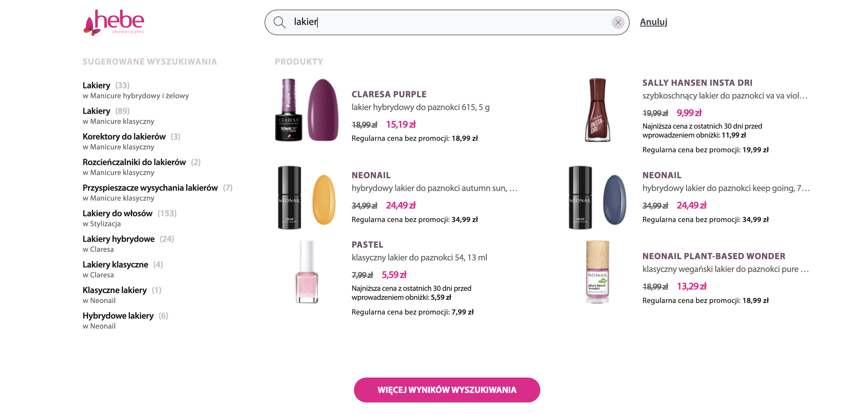The height and width of the screenshot is (414, 868).
Task: Open Sally Hansen Insta Dri bottle image
Action: [x=597, y=110]
